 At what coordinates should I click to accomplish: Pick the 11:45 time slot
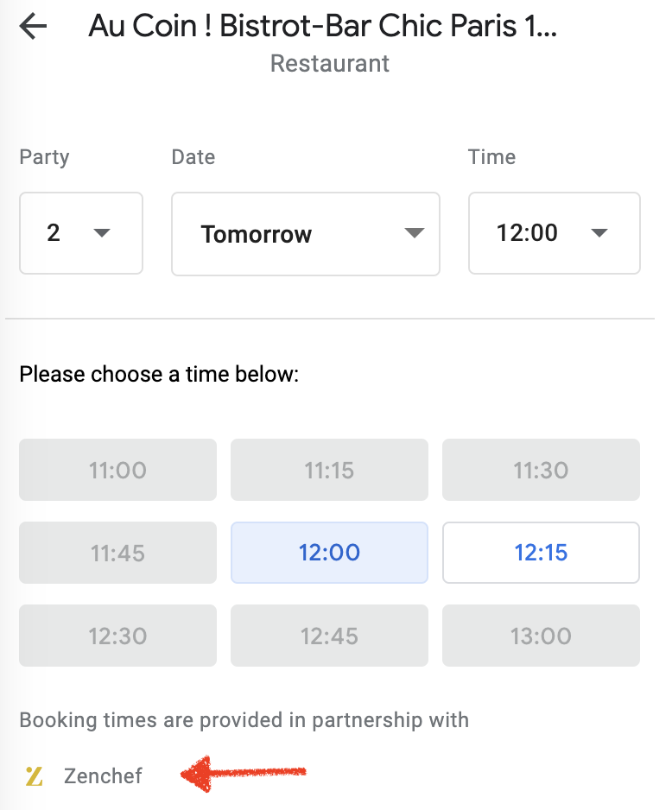click(117, 553)
